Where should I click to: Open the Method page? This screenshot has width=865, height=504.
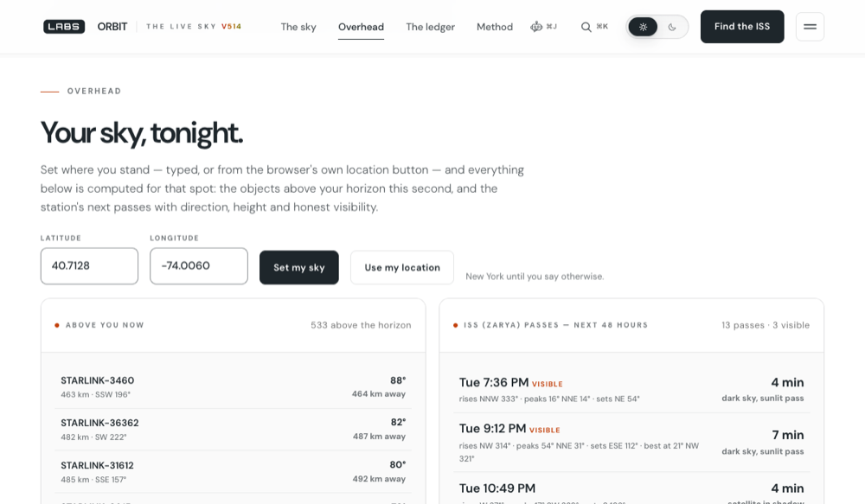coord(495,27)
